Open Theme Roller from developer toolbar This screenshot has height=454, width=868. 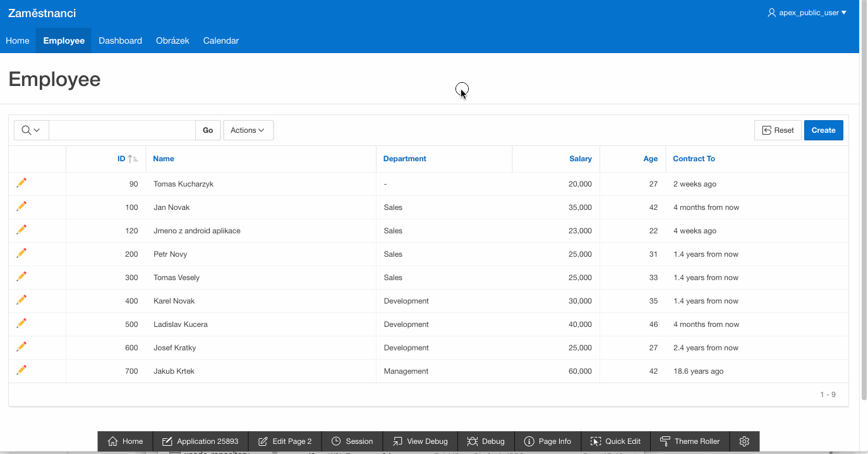(x=689, y=441)
